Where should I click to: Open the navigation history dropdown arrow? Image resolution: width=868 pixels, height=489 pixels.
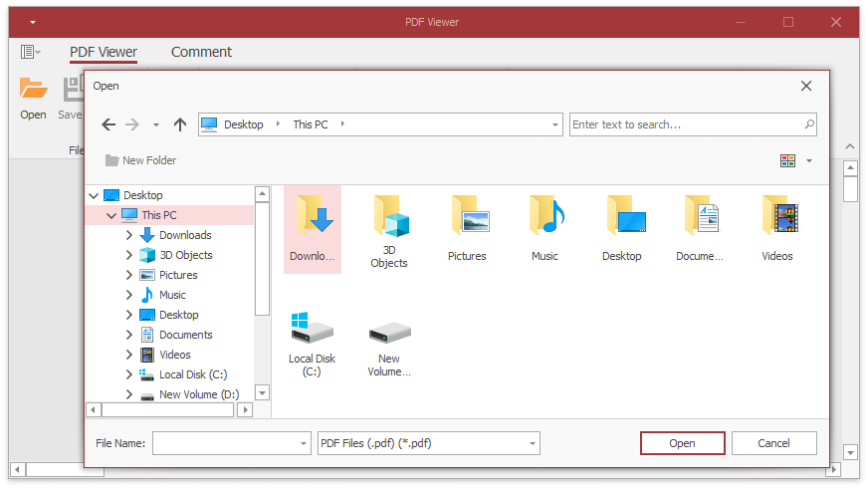(156, 125)
